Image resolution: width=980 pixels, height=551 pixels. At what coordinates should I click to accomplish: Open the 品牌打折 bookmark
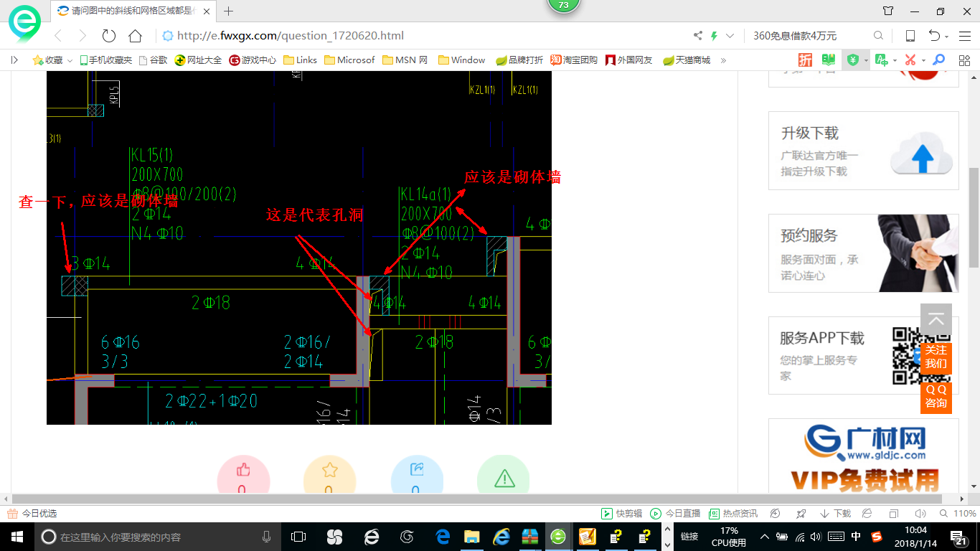tap(520, 60)
